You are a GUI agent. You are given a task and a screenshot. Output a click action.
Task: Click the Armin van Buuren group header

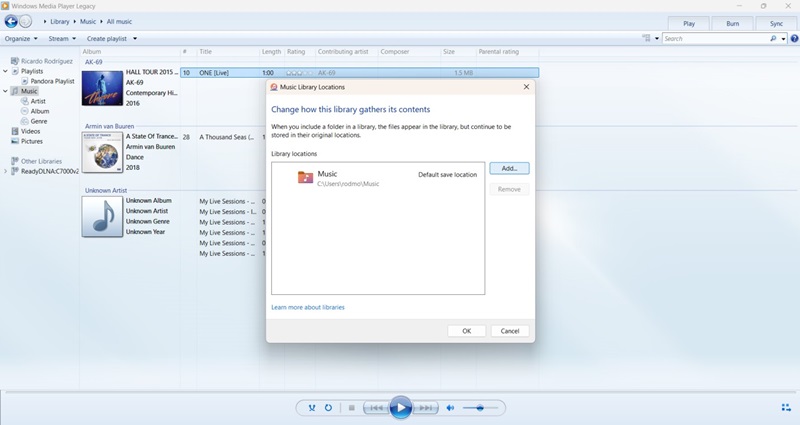pos(109,126)
